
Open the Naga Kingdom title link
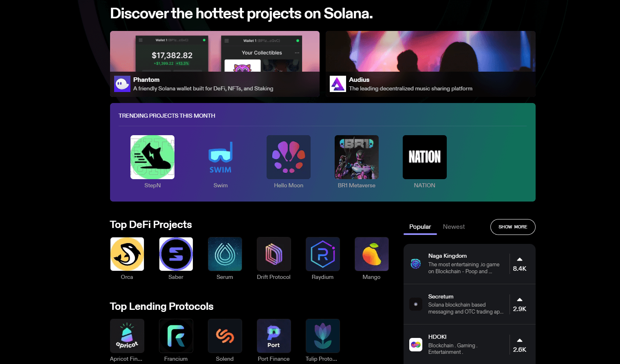click(x=448, y=256)
